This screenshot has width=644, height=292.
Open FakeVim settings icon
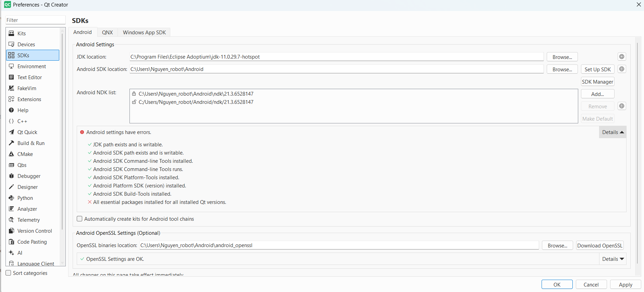point(11,88)
